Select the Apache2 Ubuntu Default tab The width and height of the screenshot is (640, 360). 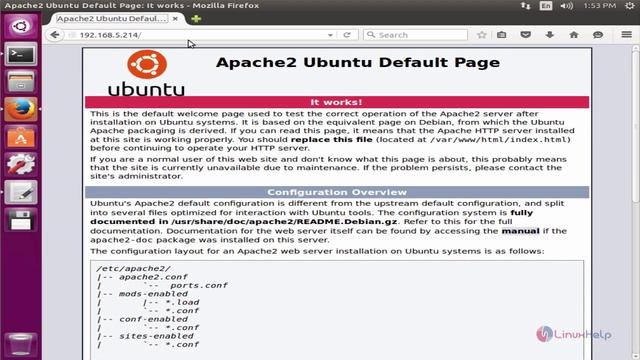[112, 19]
